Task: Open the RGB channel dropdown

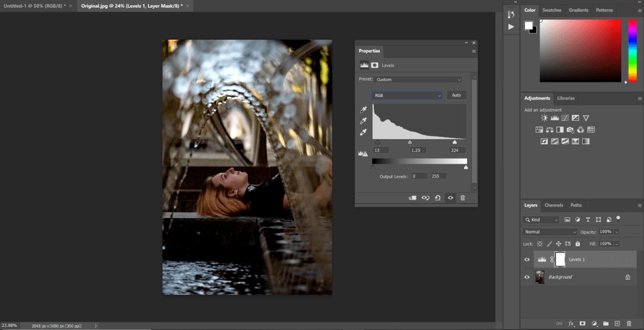Action: pyautogui.click(x=407, y=96)
